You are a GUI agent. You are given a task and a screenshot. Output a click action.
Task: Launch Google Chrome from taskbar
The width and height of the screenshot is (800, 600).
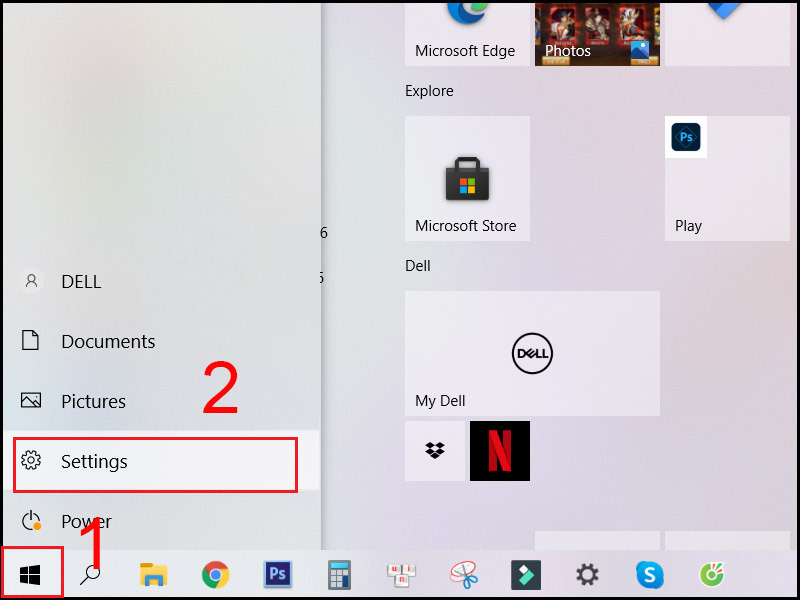click(215, 574)
